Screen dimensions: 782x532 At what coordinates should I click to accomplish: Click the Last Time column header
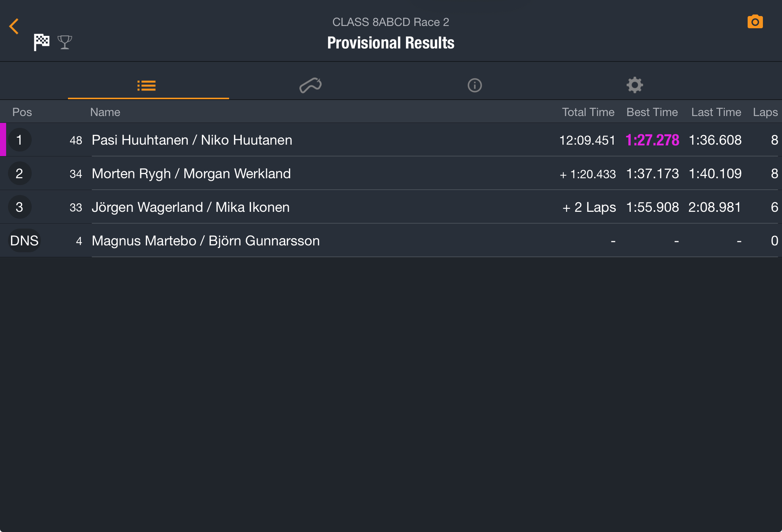(716, 112)
